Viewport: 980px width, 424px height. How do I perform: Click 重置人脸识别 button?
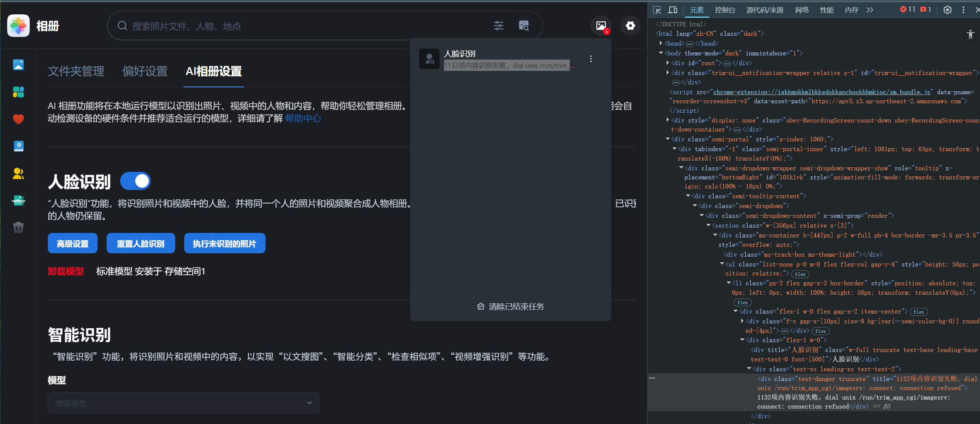pos(141,243)
